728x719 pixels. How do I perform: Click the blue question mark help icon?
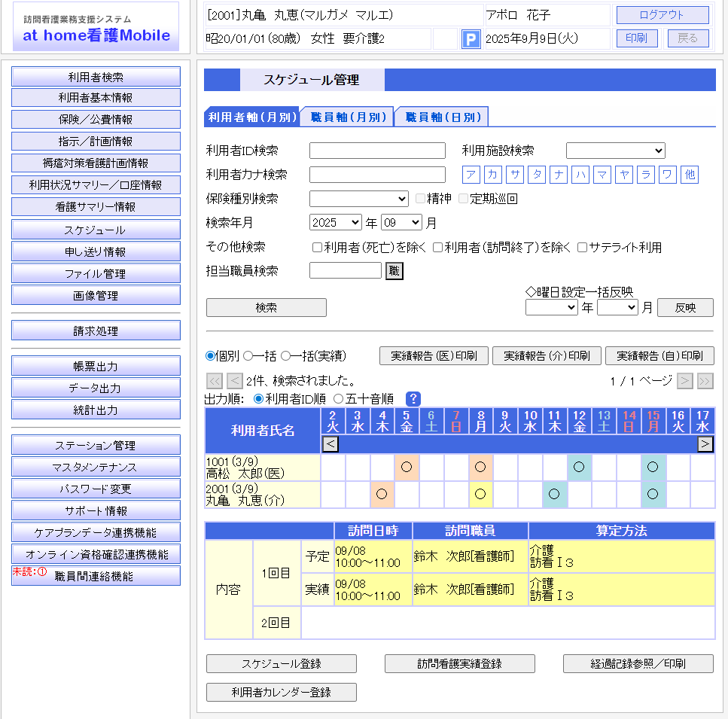(413, 399)
